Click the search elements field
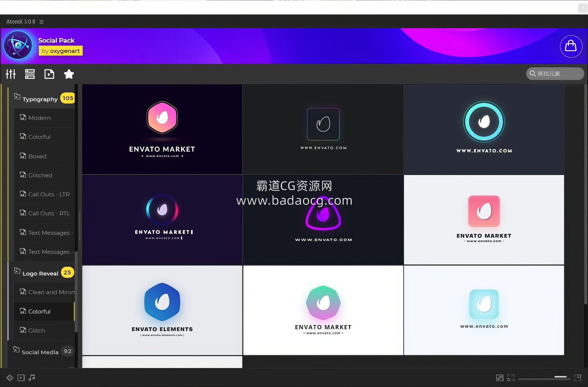This screenshot has width=588, height=387. pyautogui.click(x=555, y=74)
